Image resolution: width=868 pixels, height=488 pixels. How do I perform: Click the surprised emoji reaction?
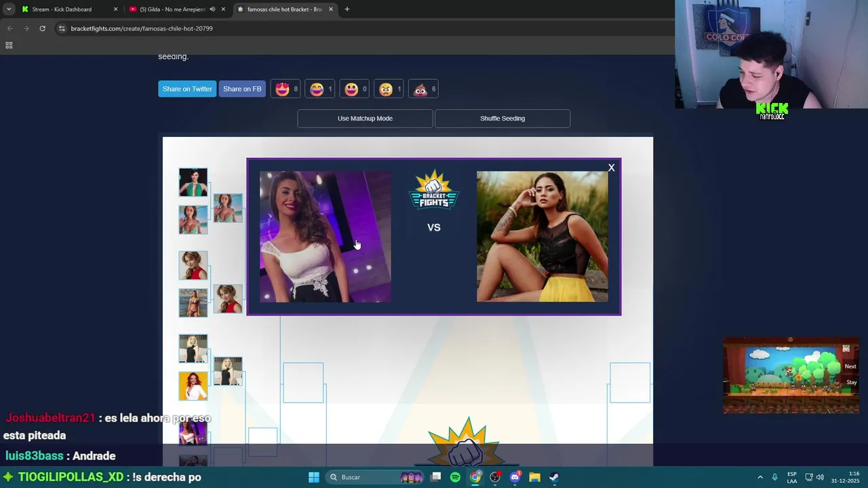click(x=355, y=89)
